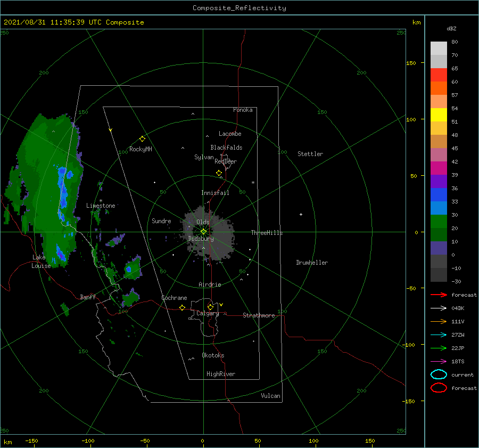479x448 pixels.
Task: Click the magenta 18TS arrow icon
Action: [439, 362]
